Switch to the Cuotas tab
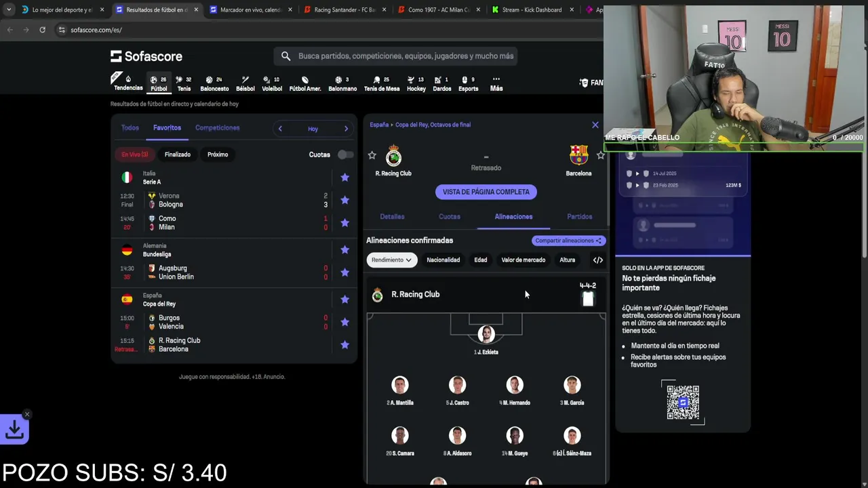The image size is (868, 488). 449,217
